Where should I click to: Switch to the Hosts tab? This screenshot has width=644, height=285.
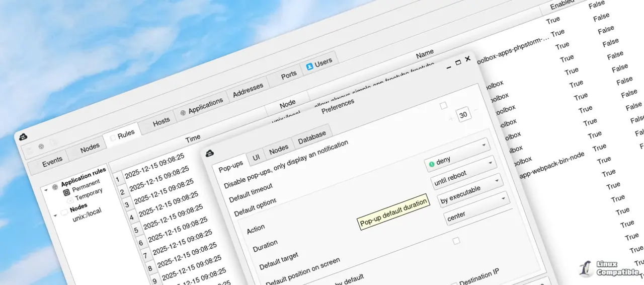161,122
